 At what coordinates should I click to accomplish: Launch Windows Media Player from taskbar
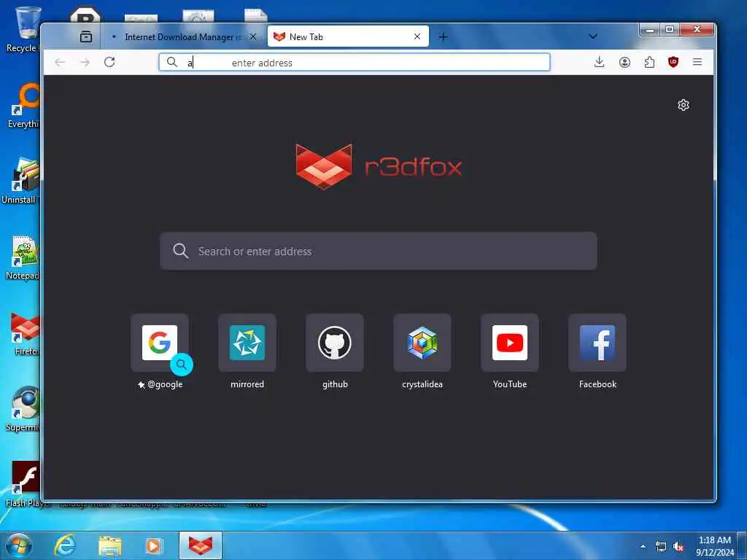[154, 545]
